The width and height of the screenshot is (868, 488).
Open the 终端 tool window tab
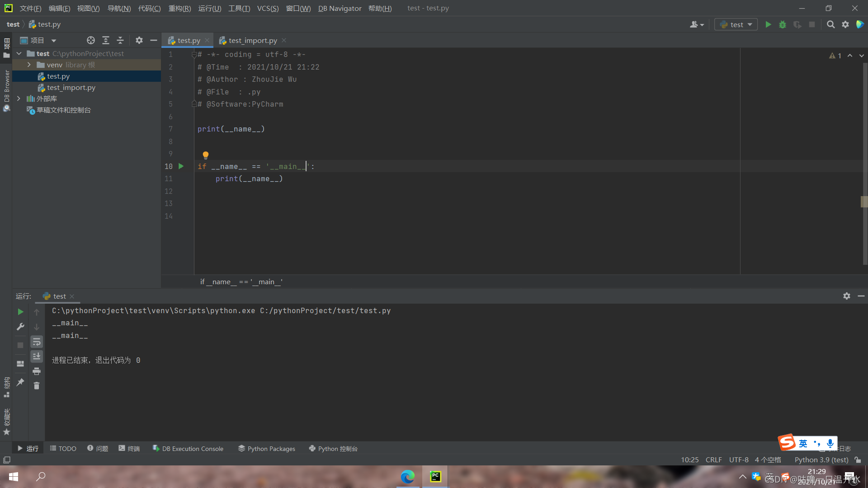coord(129,448)
